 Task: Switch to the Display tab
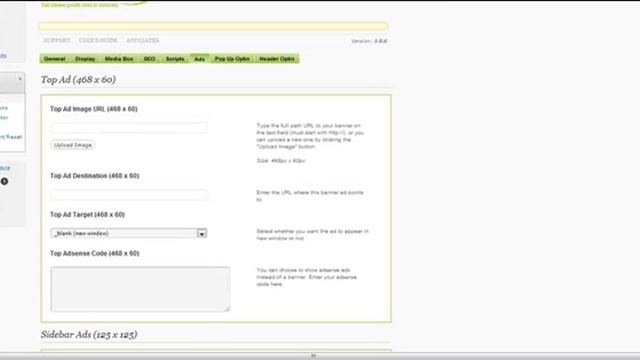85,59
